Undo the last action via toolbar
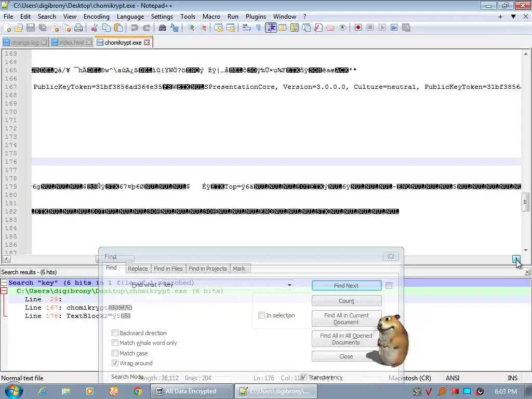The height and width of the screenshot is (399, 532). (x=135, y=28)
